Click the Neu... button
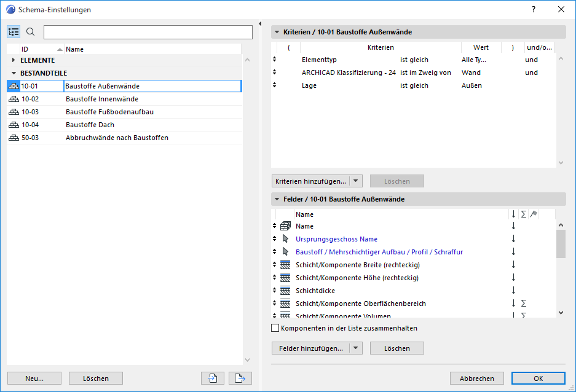576x392 pixels. click(34, 378)
